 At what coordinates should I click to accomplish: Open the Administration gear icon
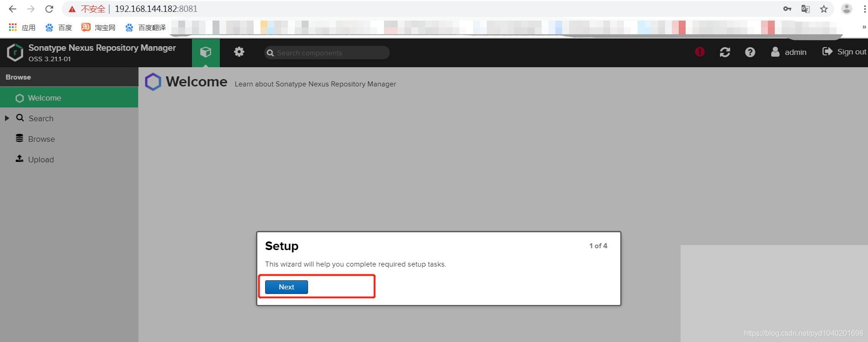pyautogui.click(x=239, y=52)
